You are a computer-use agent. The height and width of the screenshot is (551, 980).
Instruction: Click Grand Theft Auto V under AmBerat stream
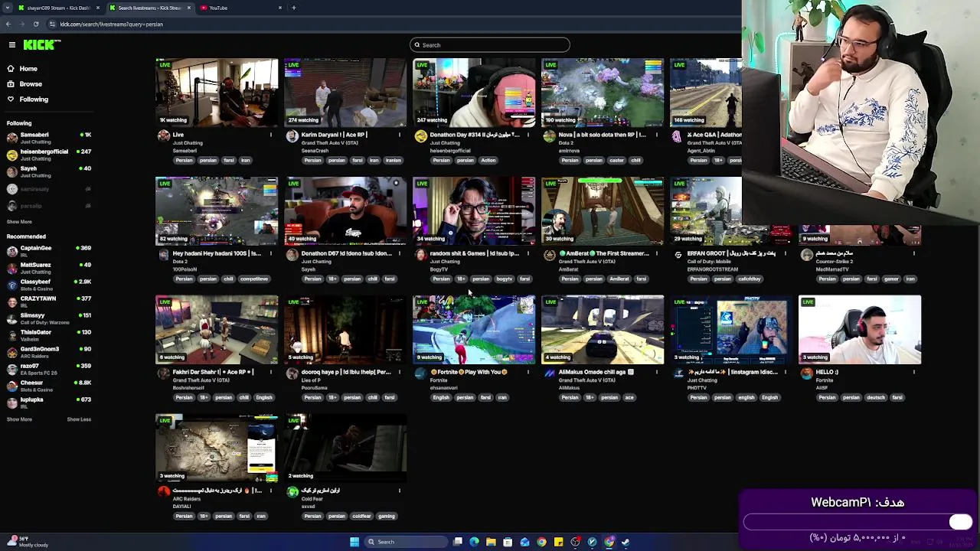[587, 262]
